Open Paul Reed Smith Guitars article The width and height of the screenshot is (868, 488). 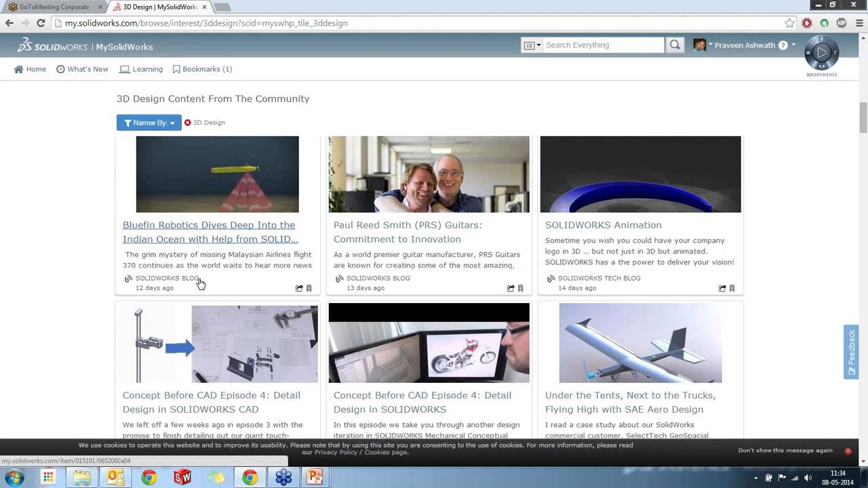pyautogui.click(x=408, y=232)
